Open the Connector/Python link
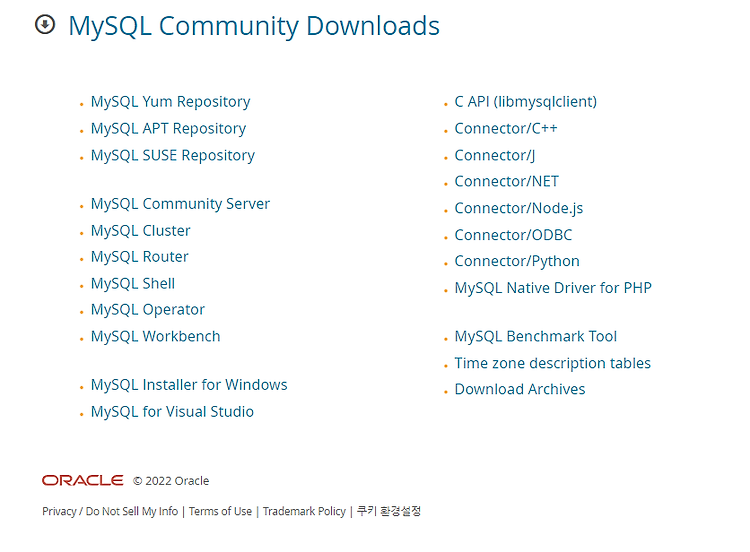Screen dimensions: 750x552 [517, 261]
